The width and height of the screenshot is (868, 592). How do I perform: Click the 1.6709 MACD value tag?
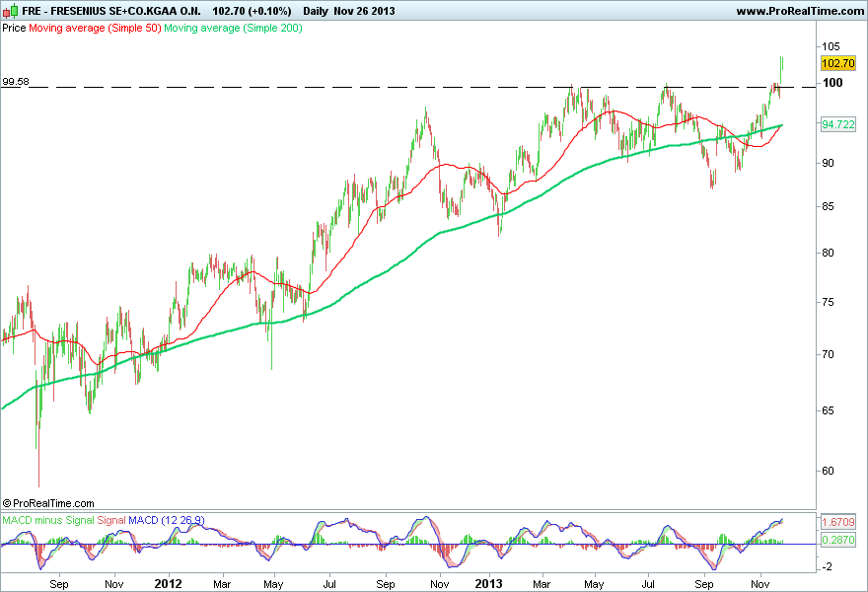pos(838,522)
